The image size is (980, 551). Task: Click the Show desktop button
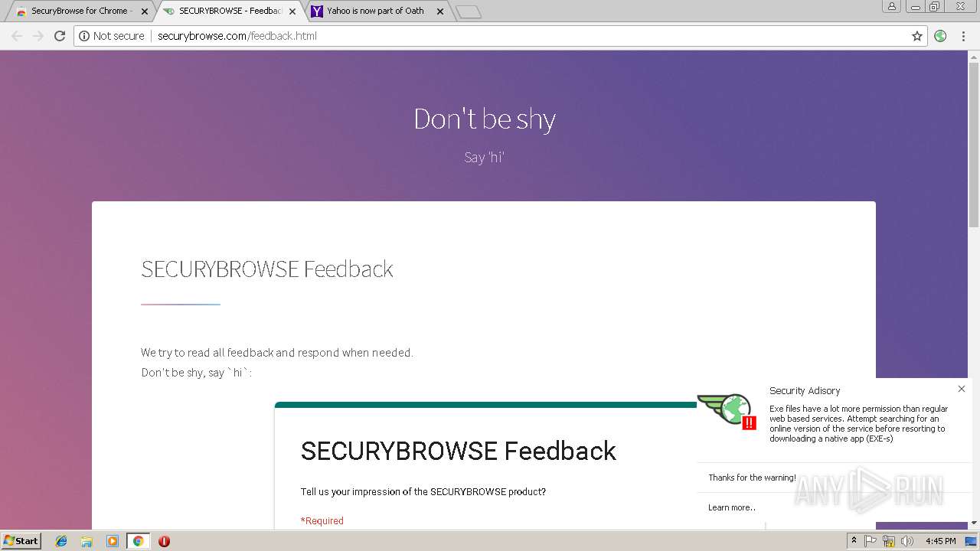click(972, 541)
